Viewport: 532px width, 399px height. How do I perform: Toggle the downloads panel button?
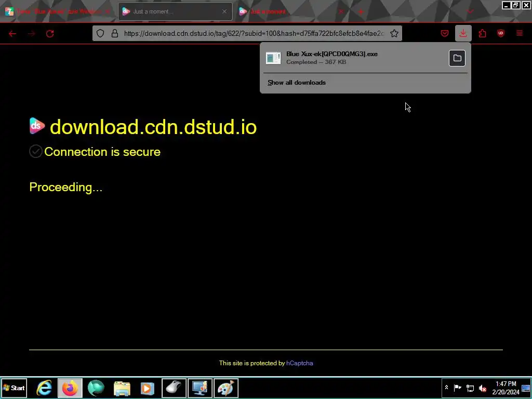pos(463,33)
